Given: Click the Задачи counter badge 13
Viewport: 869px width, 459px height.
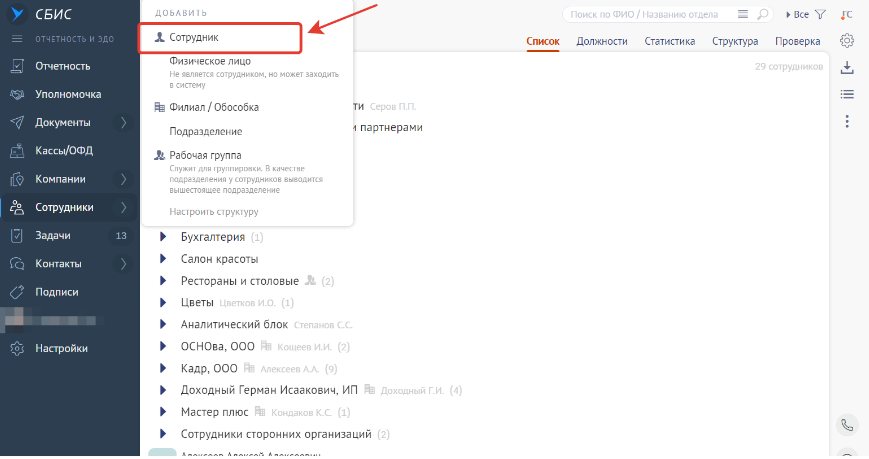Looking at the screenshot, I should [121, 236].
